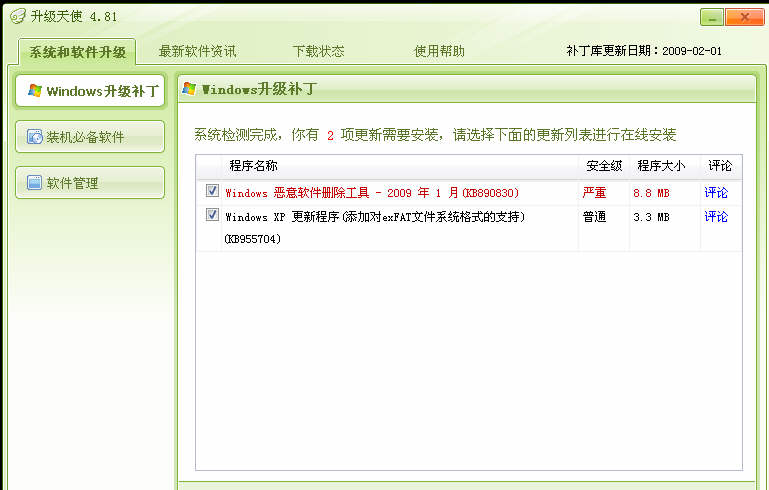
Task: Click the 评论 column header
Action: coord(721,166)
